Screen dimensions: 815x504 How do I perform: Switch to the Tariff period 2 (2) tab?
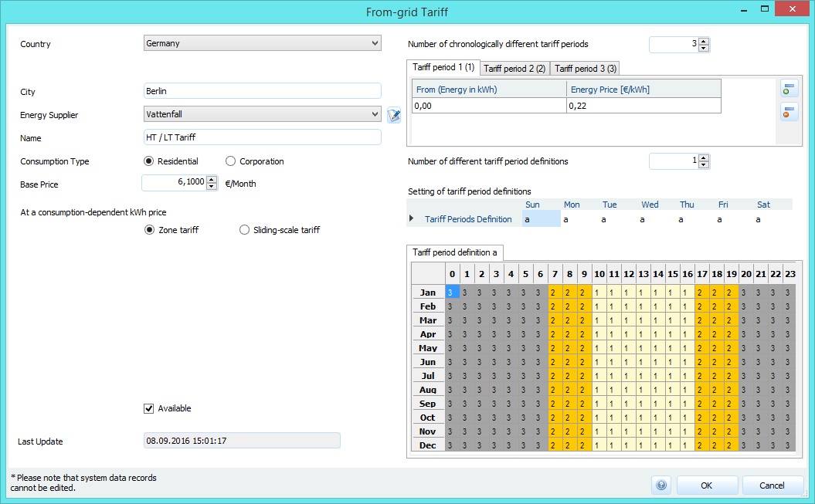514,69
